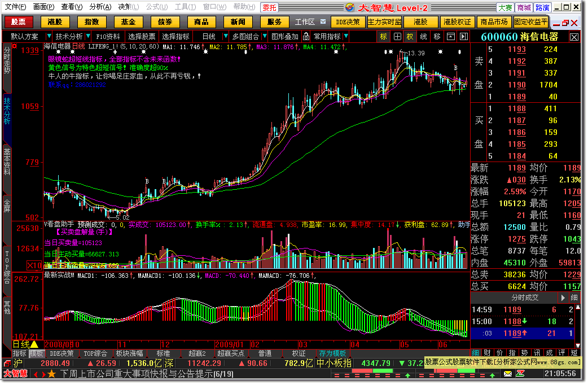Screen dimensions: 588x384
Task: Click the gold star icon in ticker bar
Action: [52, 374]
